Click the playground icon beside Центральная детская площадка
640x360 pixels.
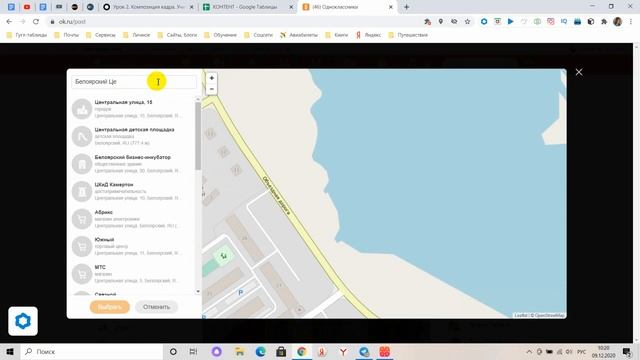82,136
